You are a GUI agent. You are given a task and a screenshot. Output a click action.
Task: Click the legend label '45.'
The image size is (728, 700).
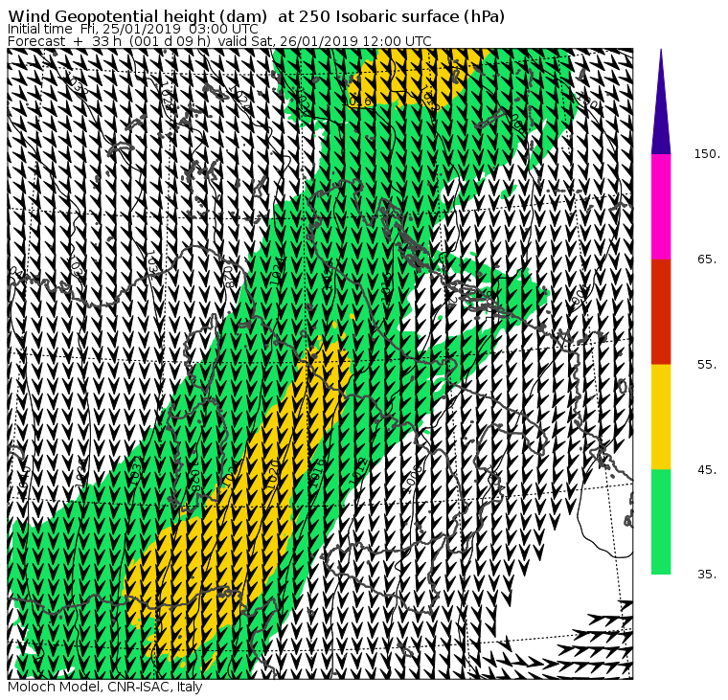(707, 470)
